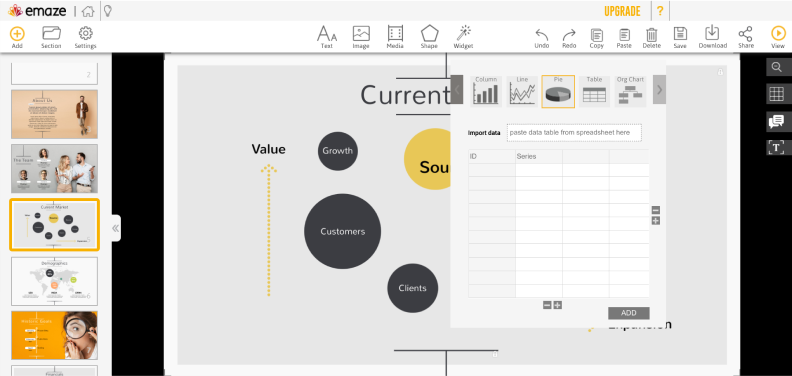Show next chart types with right arrow
The height and width of the screenshot is (376, 792).
(659, 90)
